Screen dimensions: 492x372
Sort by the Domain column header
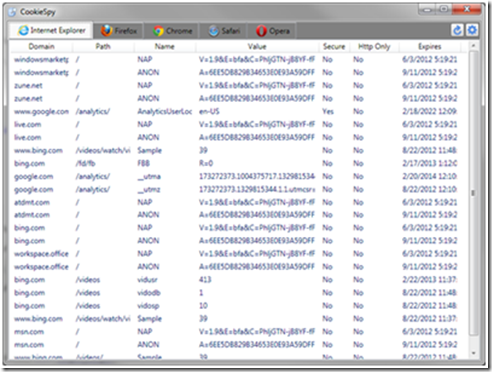[x=41, y=46]
